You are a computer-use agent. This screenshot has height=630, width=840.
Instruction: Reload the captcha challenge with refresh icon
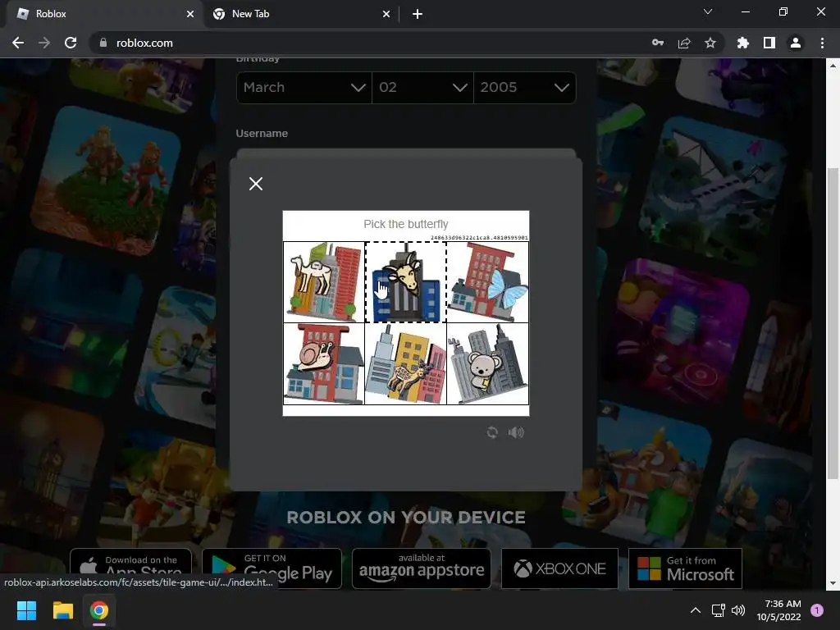pos(492,432)
